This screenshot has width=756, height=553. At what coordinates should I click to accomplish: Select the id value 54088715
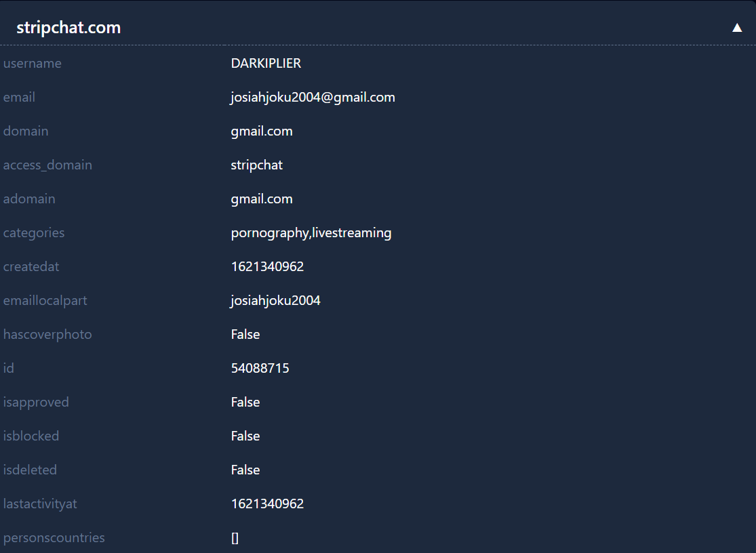pos(260,369)
